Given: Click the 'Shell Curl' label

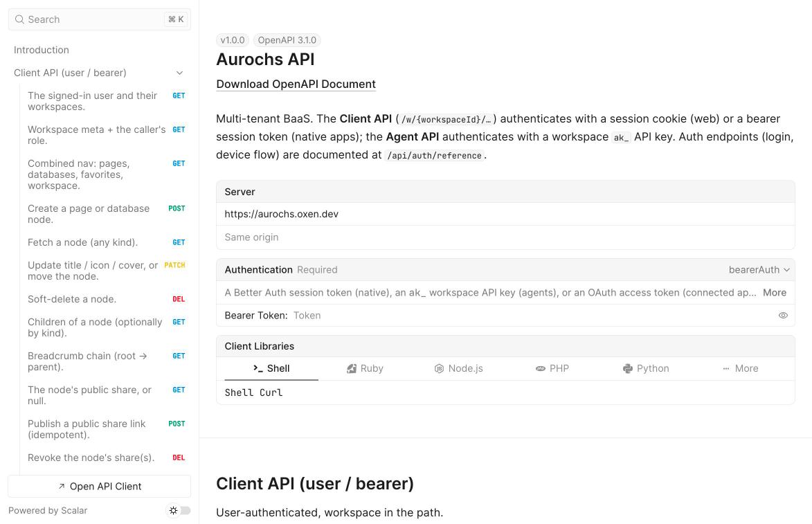Looking at the screenshot, I should pyautogui.click(x=254, y=392).
